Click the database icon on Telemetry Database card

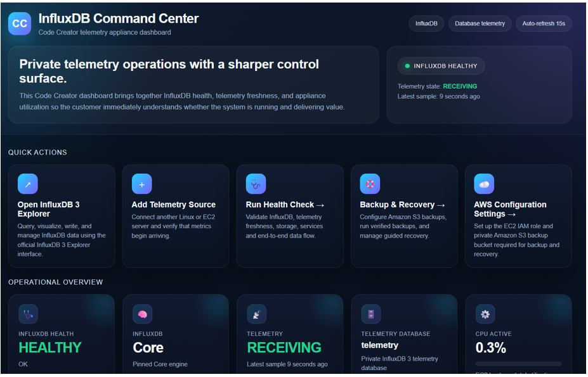[371, 314]
